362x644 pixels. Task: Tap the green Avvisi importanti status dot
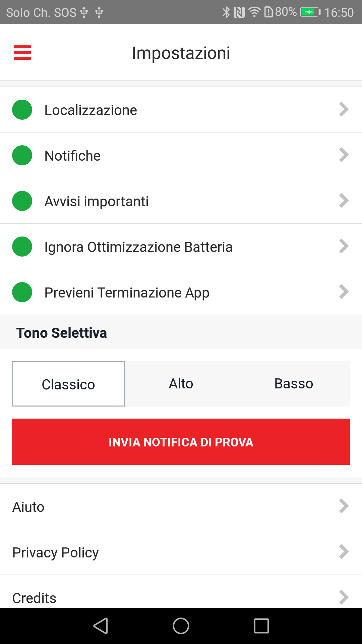(22, 201)
